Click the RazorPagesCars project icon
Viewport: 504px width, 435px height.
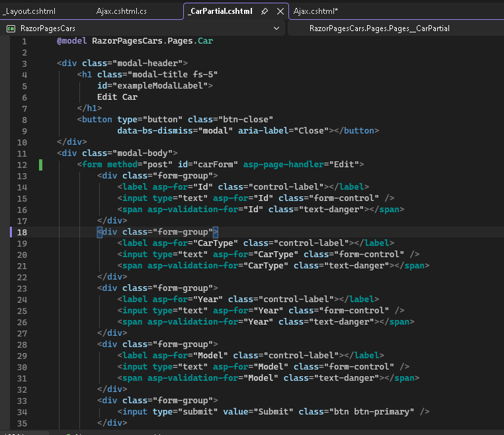pyautogui.click(x=11, y=28)
